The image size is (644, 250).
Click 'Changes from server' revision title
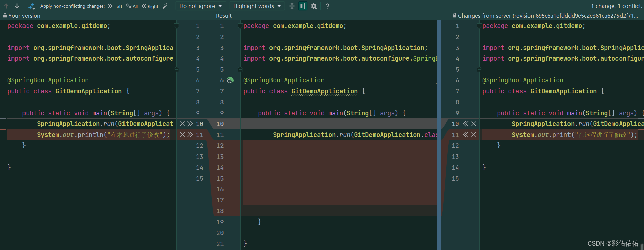[x=548, y=16]
